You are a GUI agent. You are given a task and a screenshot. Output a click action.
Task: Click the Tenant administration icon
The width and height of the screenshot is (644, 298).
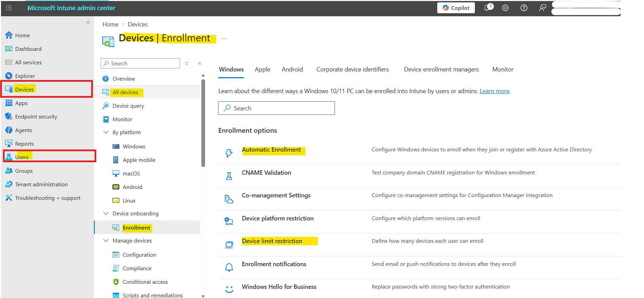(x=9, y=184)
